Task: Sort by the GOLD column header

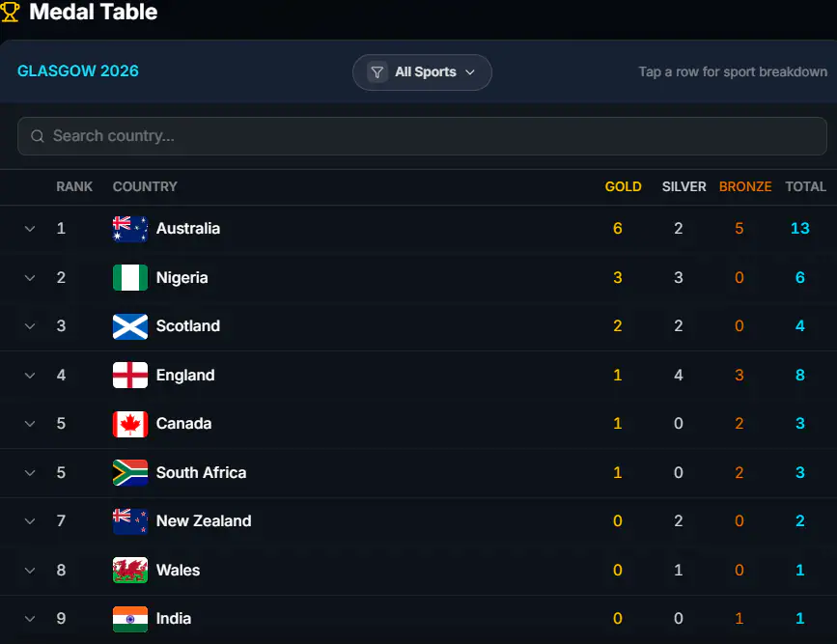Action: [623, 186]
